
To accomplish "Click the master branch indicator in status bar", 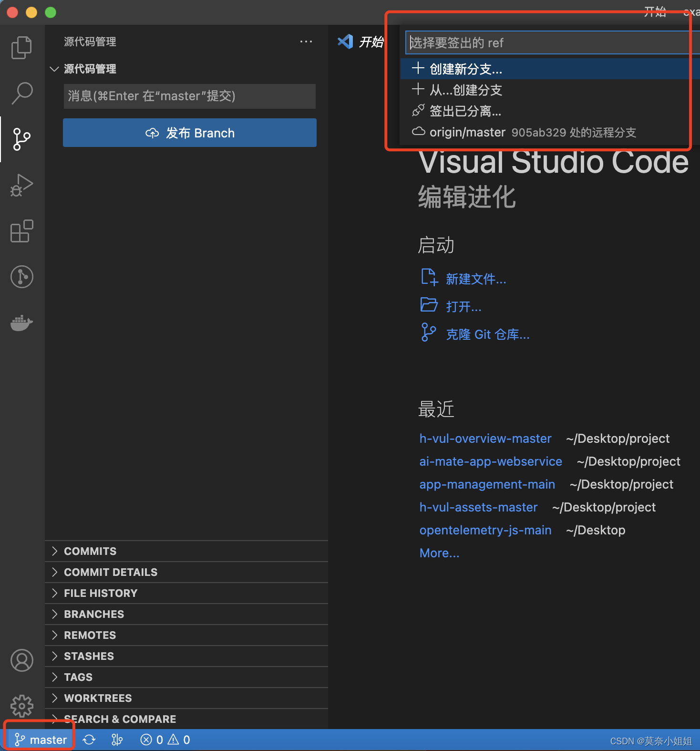I will pyautogui.click(x=41, y=740).
